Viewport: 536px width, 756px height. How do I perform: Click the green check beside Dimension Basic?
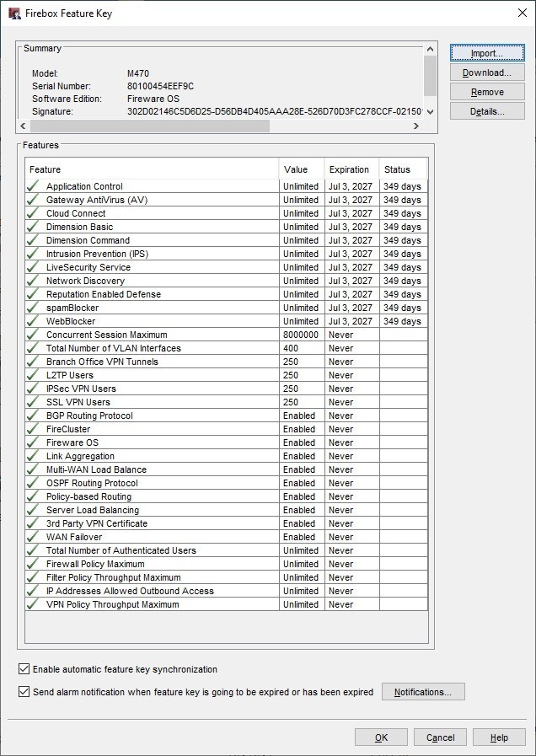[33, 227]
